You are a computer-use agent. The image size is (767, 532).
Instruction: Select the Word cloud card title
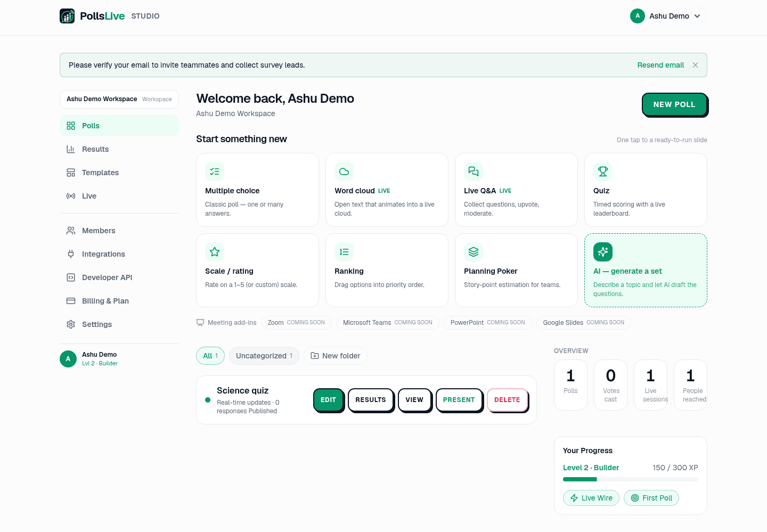tap(355, 191)
